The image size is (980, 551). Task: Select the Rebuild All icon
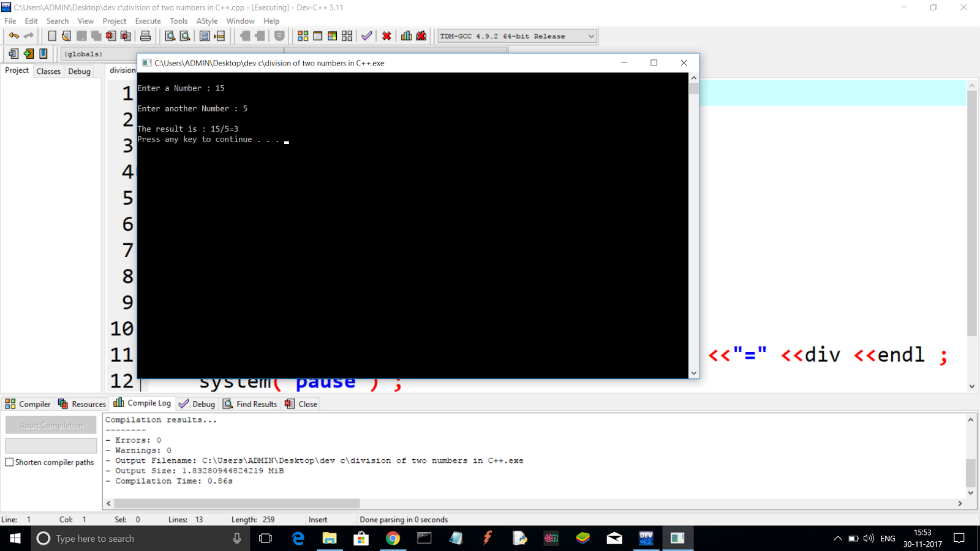click(x=346, y=36)
